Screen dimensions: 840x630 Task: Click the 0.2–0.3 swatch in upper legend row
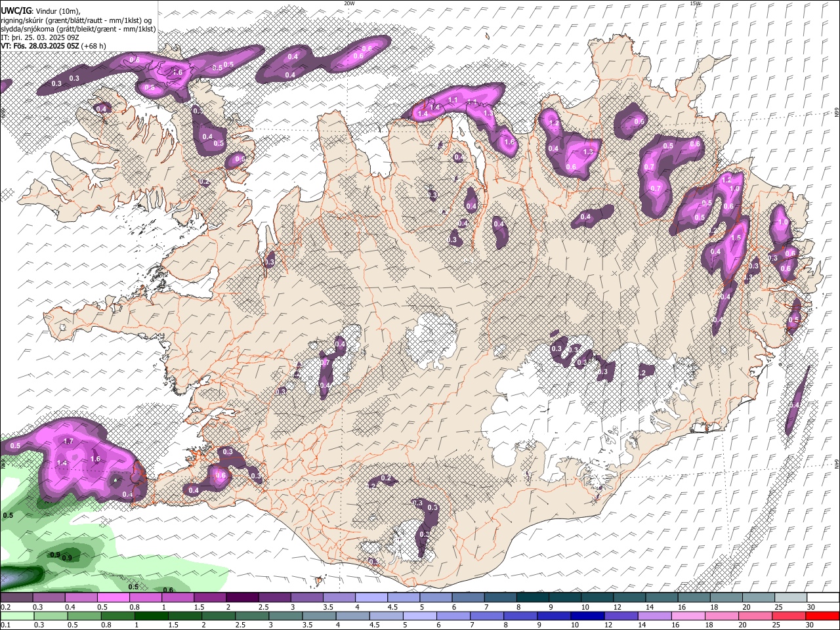tap(16, 598)
